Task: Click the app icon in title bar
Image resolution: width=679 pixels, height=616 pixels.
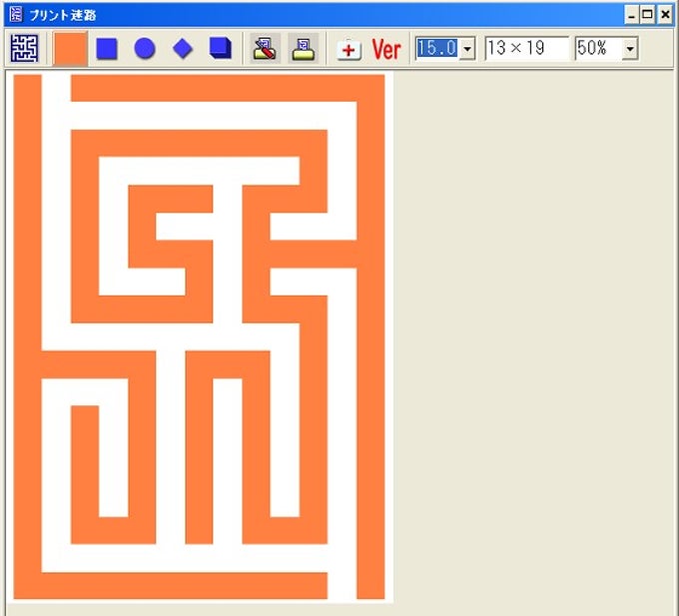Action: pos(16,14)
